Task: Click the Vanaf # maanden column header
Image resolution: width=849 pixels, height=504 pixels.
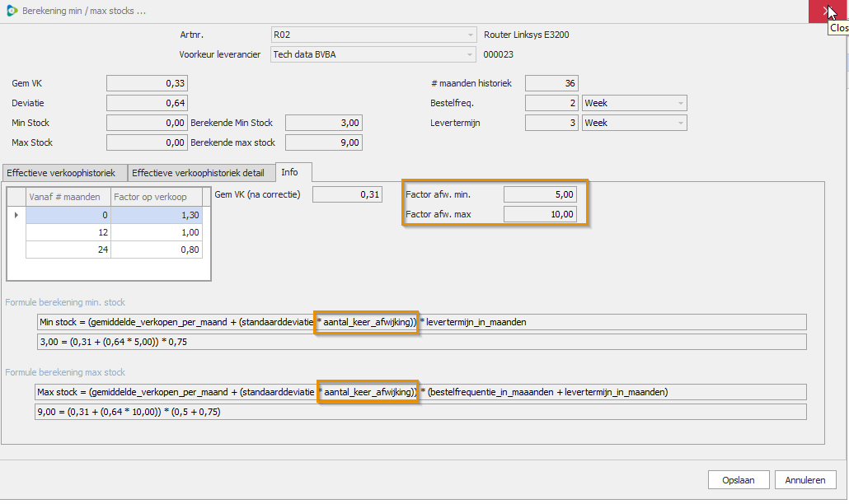Action: pyautogui.click(x=68, y=197)
